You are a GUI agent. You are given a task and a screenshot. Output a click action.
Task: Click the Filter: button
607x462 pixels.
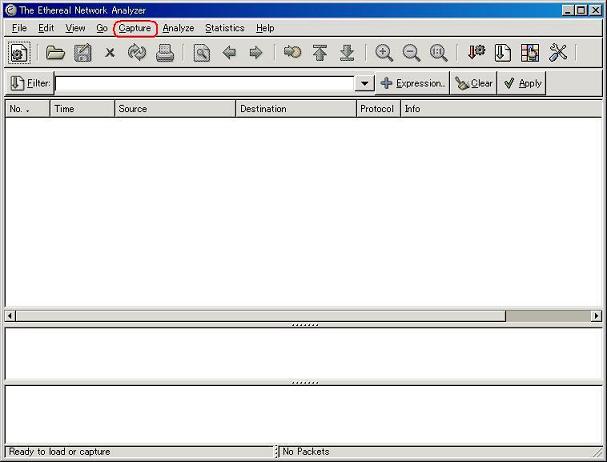tap(29, 83)
